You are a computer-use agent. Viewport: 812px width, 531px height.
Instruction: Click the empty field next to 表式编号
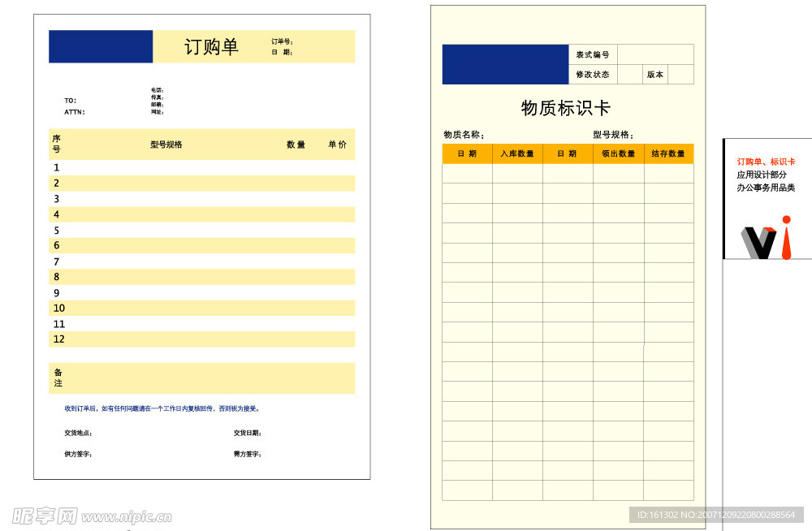pyautogui.click(x=655, y=54)
